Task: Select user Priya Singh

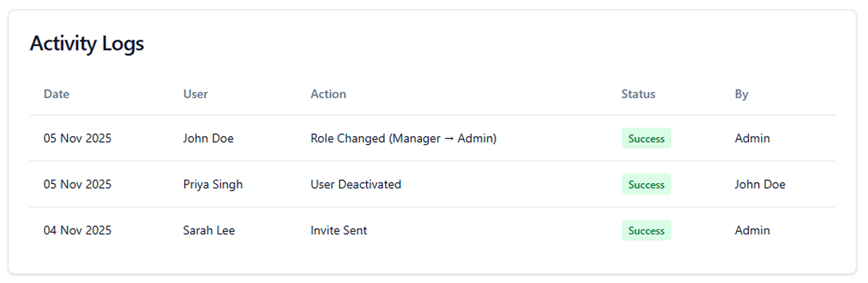Action: 213,184
